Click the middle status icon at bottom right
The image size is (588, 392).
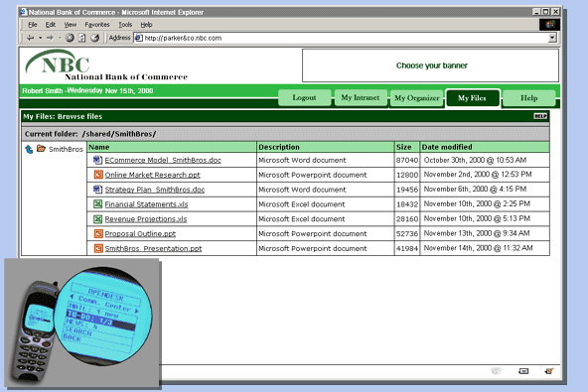pos(523,371)
